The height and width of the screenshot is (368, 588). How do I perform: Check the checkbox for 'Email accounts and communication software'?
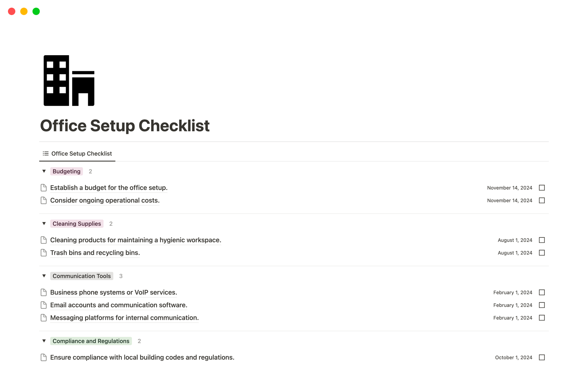542,305
